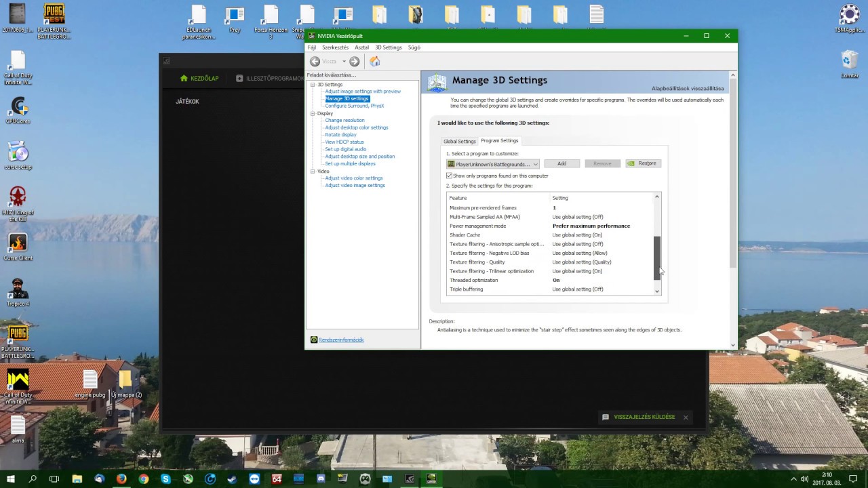This screenshot has width=868, height=488.
Task: Click the settings list scrollbar thumb
Action: [656, 258]
